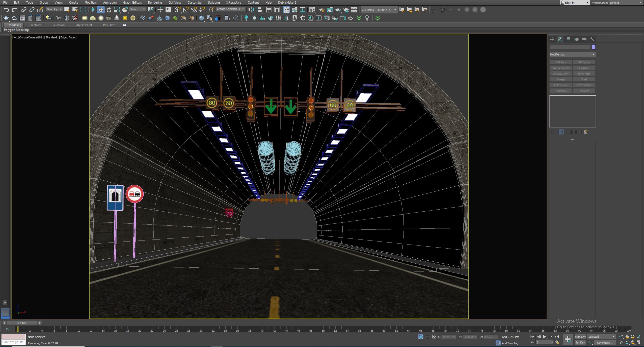This screenshot has width=644, height=347.
Task: Activate the Select Object tool
Action: pos(67,10)
